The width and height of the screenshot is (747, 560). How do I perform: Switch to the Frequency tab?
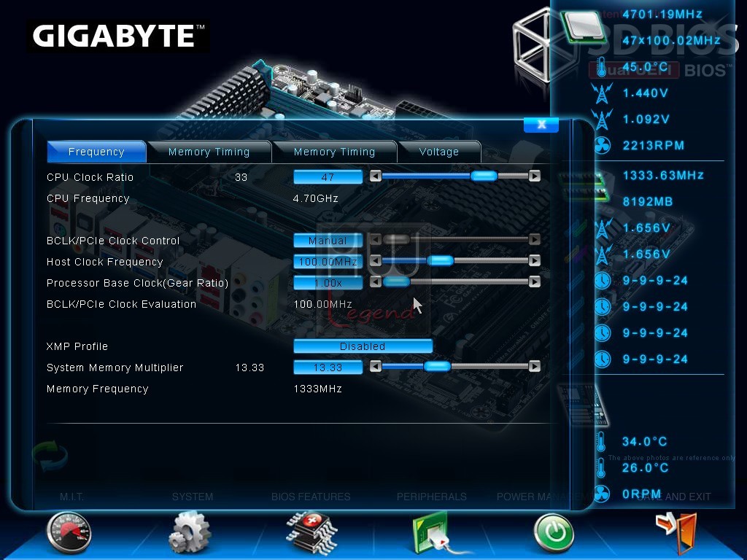[x=96, y=152]
